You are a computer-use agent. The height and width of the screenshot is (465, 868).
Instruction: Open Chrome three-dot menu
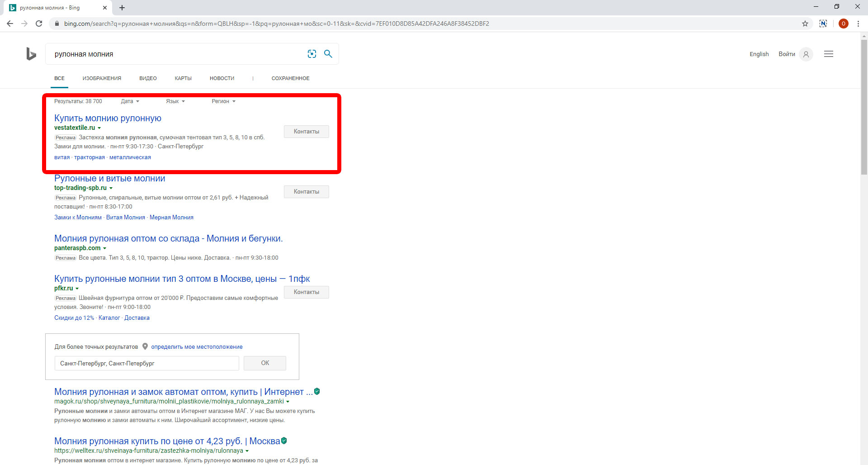858,24
